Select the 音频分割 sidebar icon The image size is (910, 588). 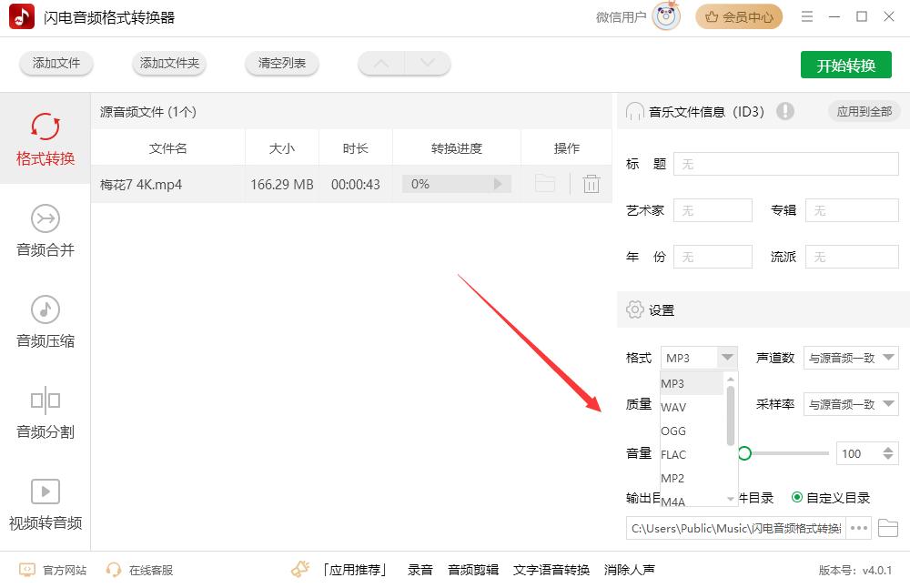tap(44, 412)
